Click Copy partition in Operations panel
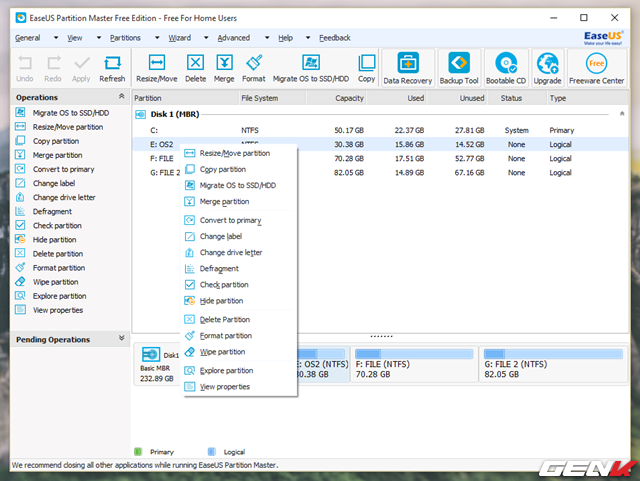Image resolution: width=640 pixels, height=481 pixels. click(56, 141)
